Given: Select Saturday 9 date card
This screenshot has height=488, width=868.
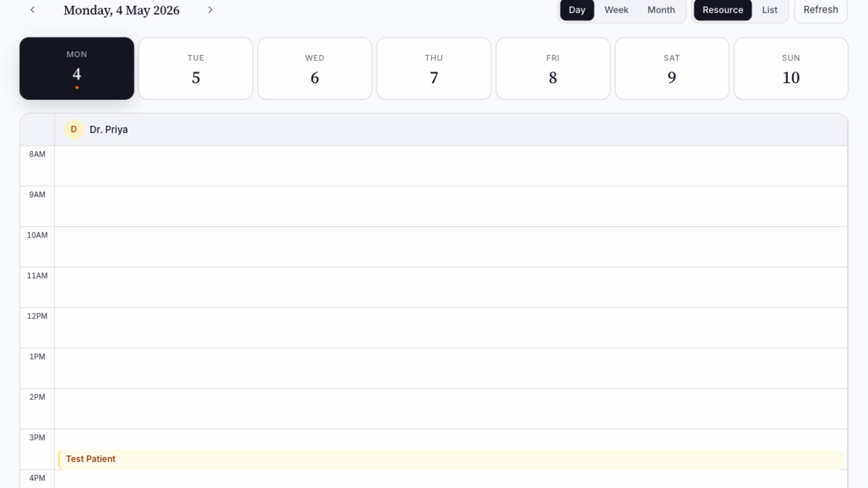Looking at the screenshot, I should (x=672, y=68).
